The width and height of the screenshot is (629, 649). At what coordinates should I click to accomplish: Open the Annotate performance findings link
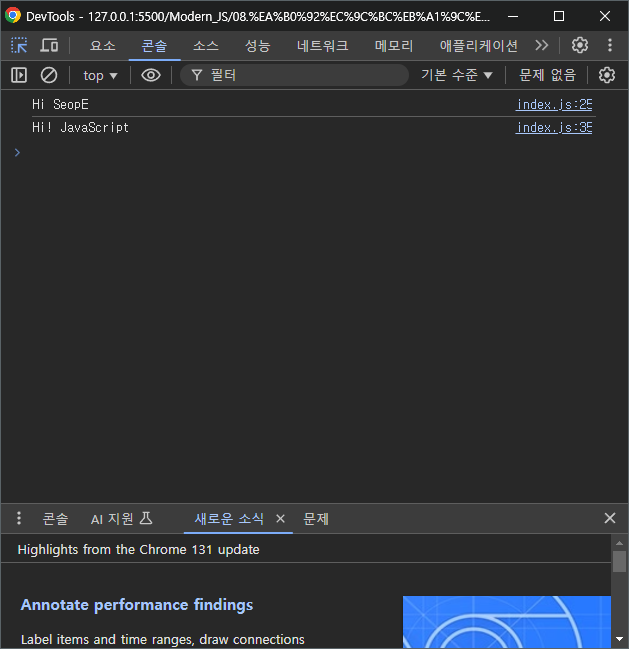[x=137, y=605]
